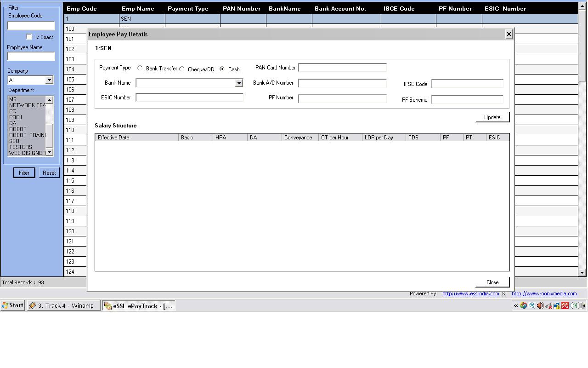This screenshot has width=588, height=368.
Task: Open the esslindia.com link
Action: point(470,293)
